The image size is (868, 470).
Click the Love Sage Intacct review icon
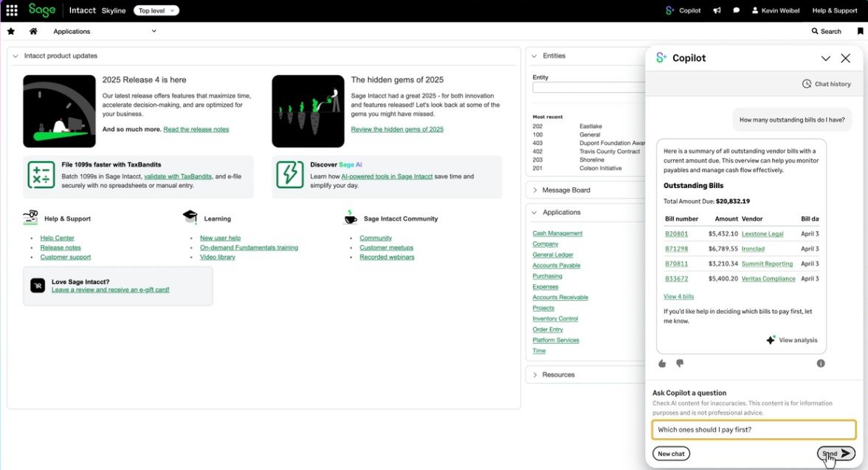click(38, 286)
